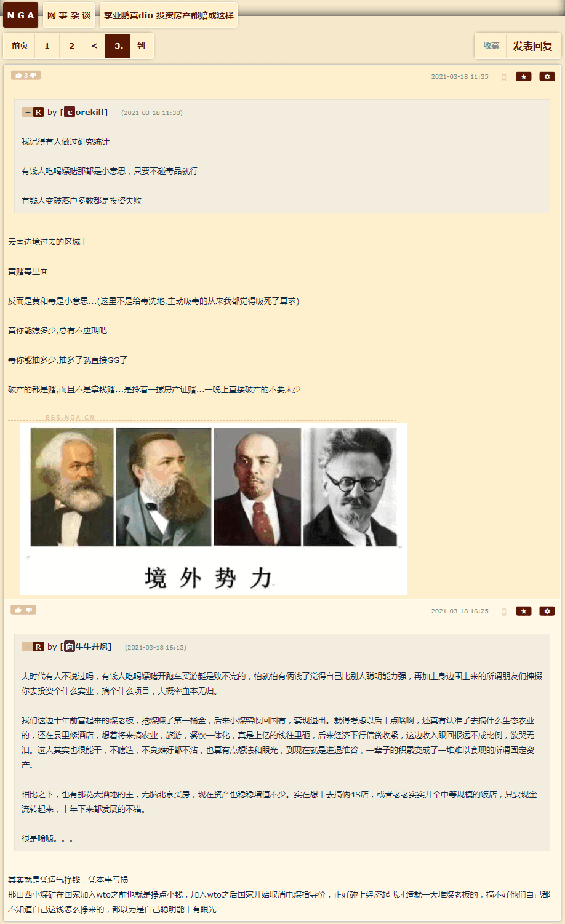Click the 发表回复 reply button
The image size is (565, 924).
pyautogui.click(x=533, y=46)
